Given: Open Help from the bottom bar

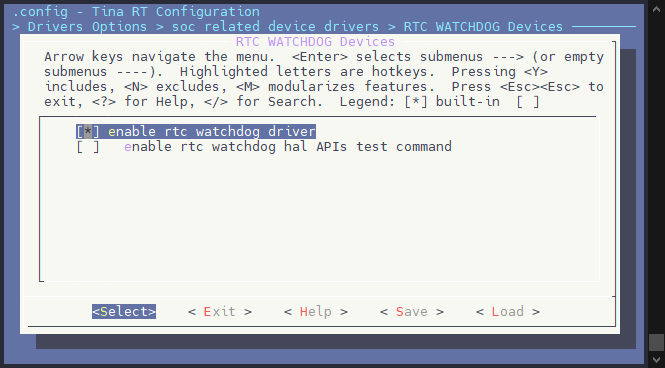Looking at the screenshot, I should pyautogui.click(x=316, y=312).
